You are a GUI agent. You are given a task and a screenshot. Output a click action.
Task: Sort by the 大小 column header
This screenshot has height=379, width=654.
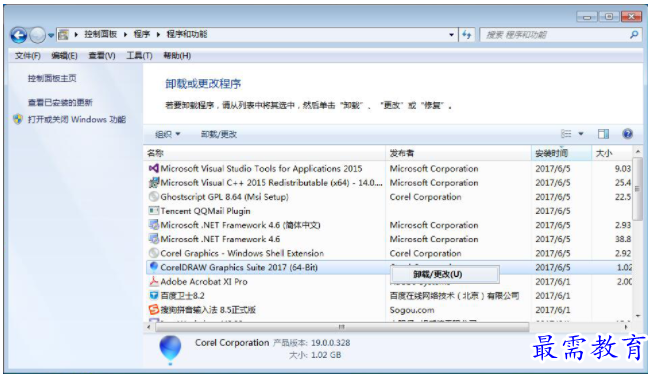click(x=612, y=153)
